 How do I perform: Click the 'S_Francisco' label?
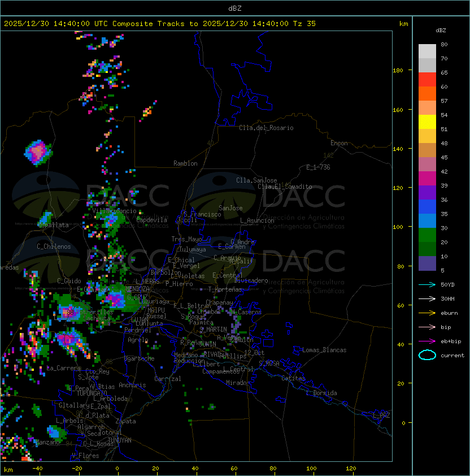202,214
